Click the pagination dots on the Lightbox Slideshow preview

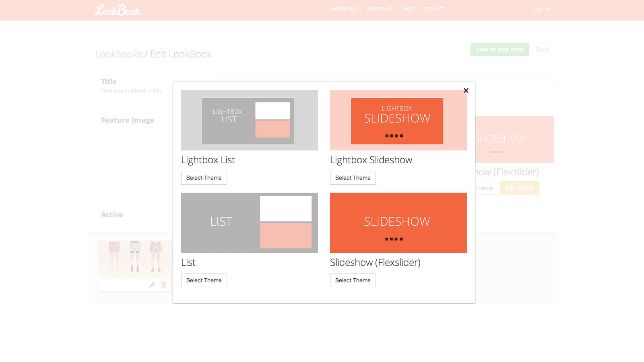[x=394, y=136]
